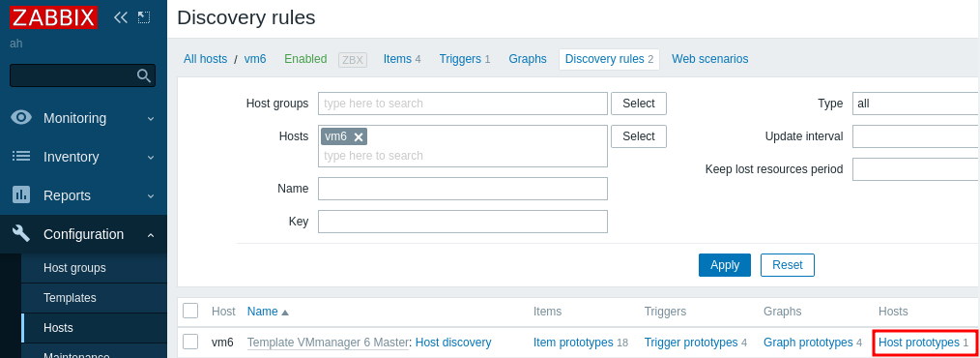Collapse the sidebar with the double-chevron icon
Screen dimensions: 980x358
(121, 16)
